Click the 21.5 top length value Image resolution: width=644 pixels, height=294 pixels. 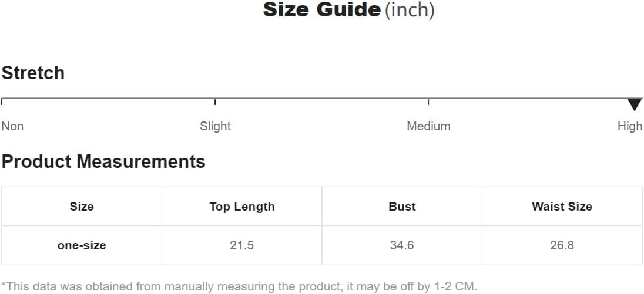tap(242, 245)
